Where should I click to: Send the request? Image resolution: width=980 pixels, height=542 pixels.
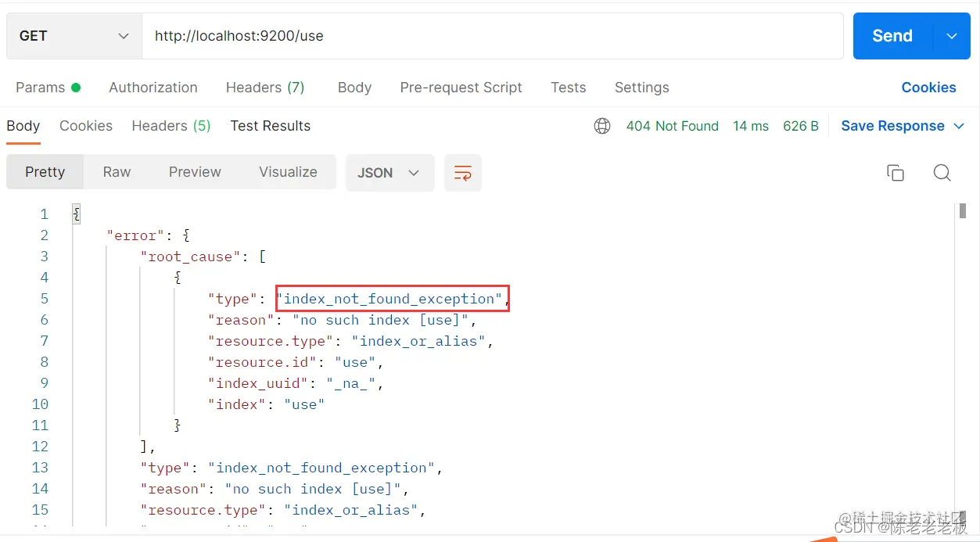[892, 36]
